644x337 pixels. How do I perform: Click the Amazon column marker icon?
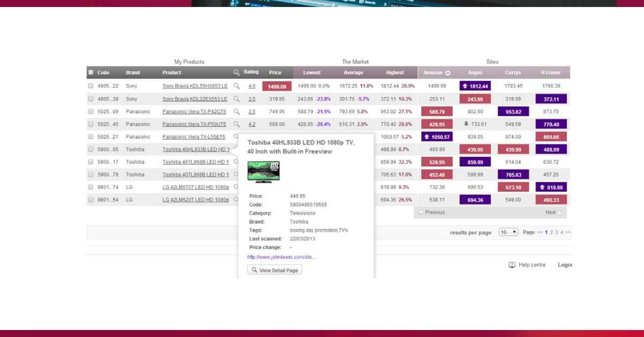448,73
